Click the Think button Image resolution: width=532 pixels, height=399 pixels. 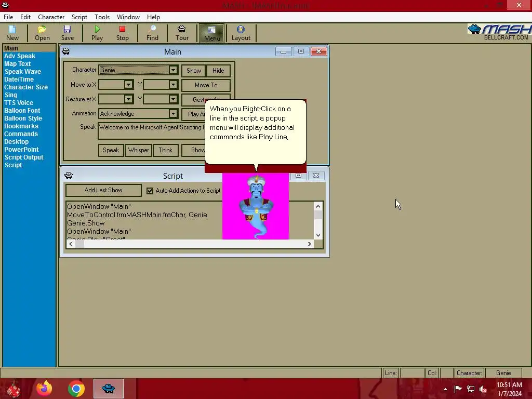(166, 150)
